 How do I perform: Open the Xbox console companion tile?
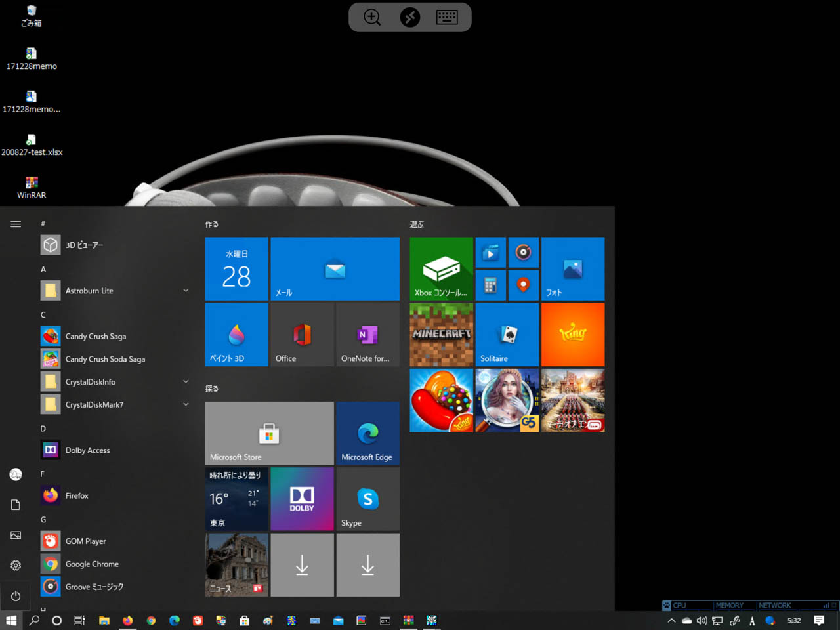click(x=441, y=269)
